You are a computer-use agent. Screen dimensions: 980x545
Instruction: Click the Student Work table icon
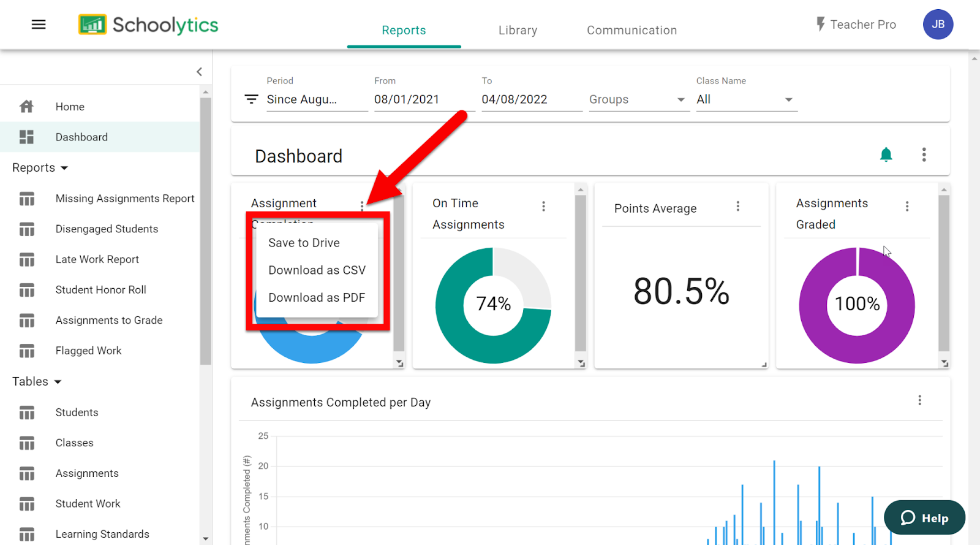click(27, 504)
